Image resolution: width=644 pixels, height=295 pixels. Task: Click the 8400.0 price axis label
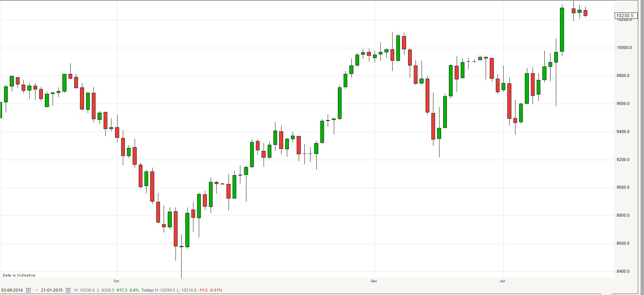click(x=623, y=271)
